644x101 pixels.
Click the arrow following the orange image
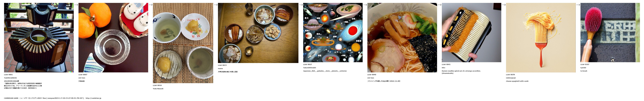pos(151,5)
